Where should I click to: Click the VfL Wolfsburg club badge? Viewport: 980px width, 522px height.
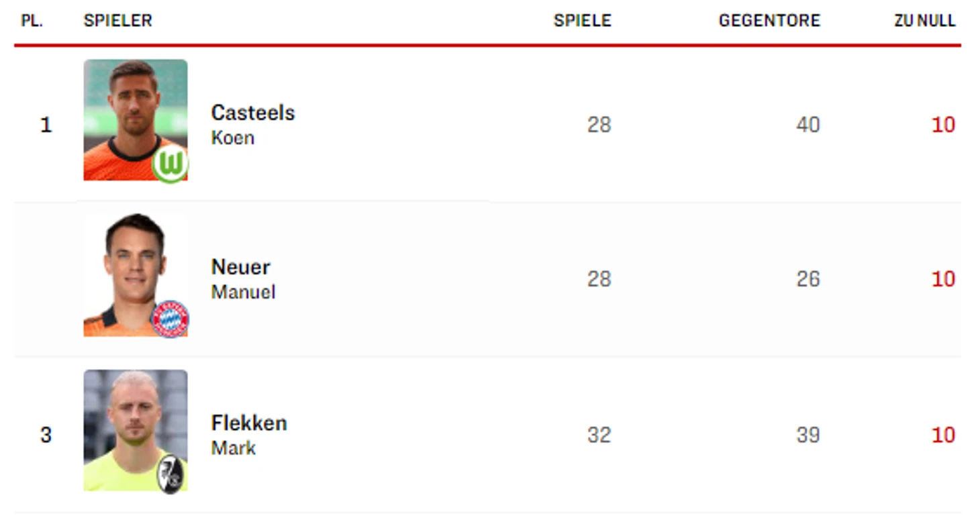(170, 164)
